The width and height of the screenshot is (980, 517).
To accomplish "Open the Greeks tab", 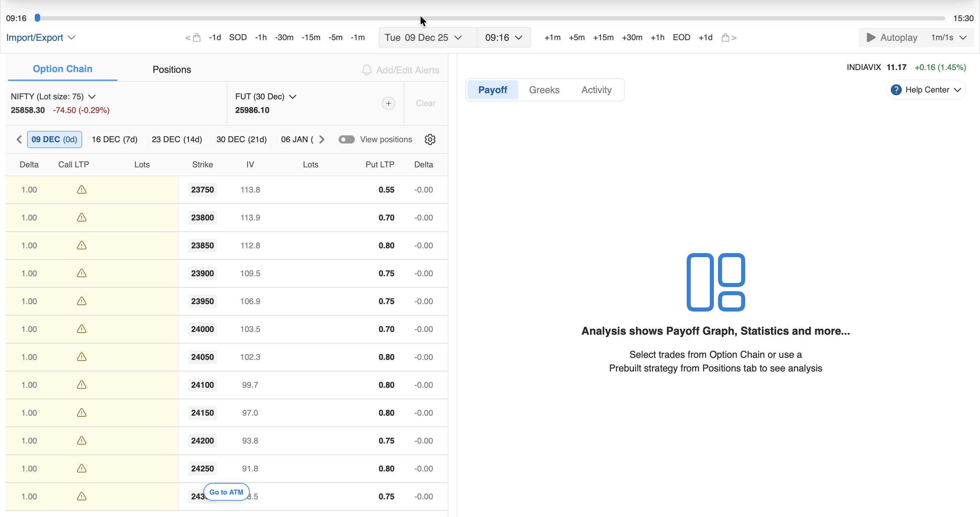I will (544, 90).
